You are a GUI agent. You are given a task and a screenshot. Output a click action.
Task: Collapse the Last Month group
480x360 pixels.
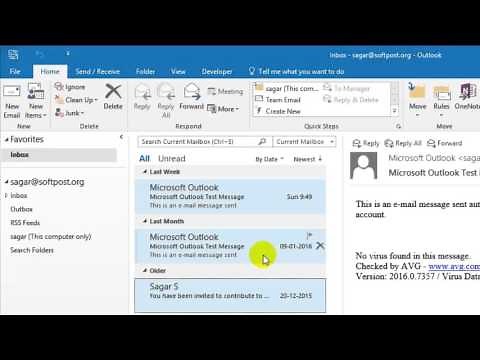[145, 221]
